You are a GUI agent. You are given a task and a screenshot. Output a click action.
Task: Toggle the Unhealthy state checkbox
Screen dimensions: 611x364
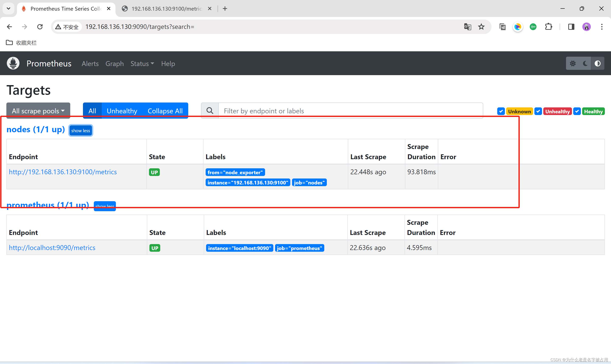[538, 111]
